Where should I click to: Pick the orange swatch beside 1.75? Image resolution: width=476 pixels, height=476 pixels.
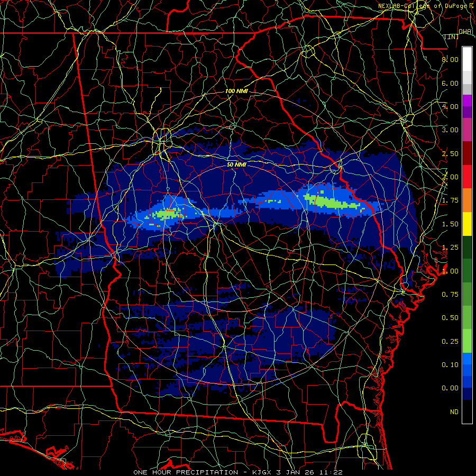[467, 200]
